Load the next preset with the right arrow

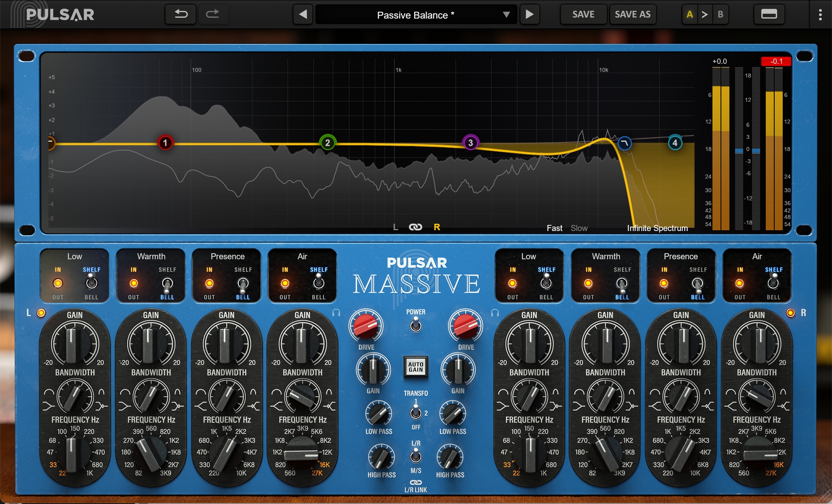pyautogui.click(x=529, y=15)
